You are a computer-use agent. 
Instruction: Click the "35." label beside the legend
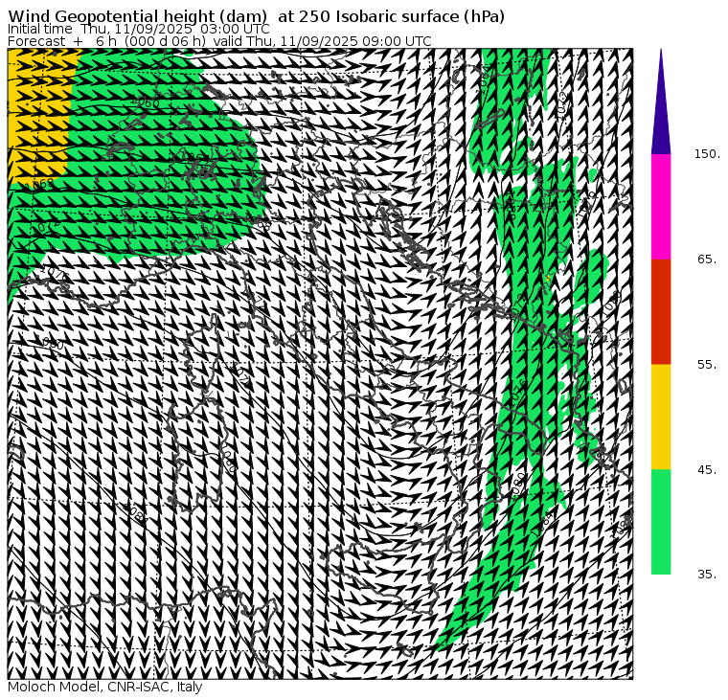point(707,575)
